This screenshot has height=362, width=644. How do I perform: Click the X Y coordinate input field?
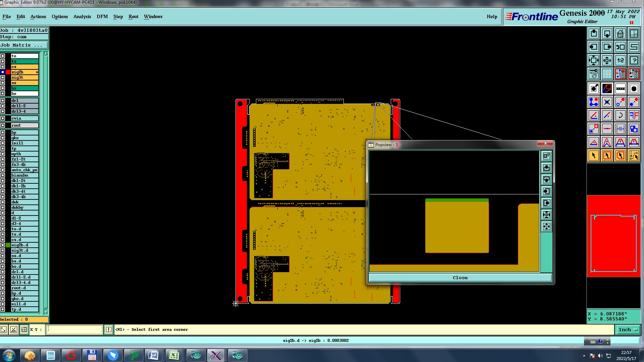click(74, 330)
